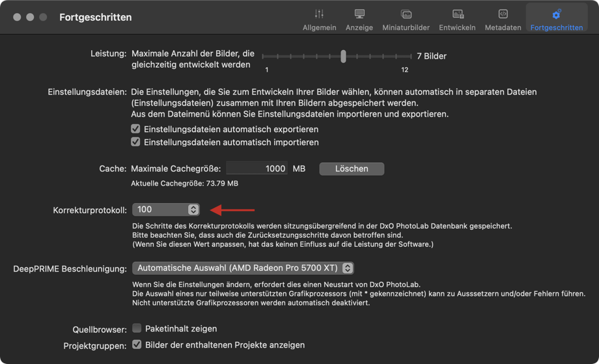
Task: Expand DeepPRIME Beschleunigung GPU selection dropdown
Action: click(243, 268)
